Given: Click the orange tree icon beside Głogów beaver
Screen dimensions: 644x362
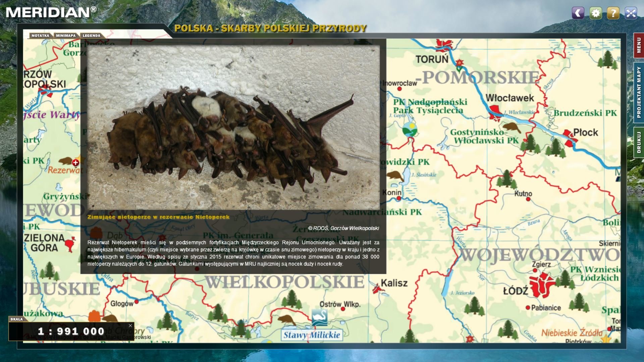Looking at the screenshot, I should click(94, 316).
